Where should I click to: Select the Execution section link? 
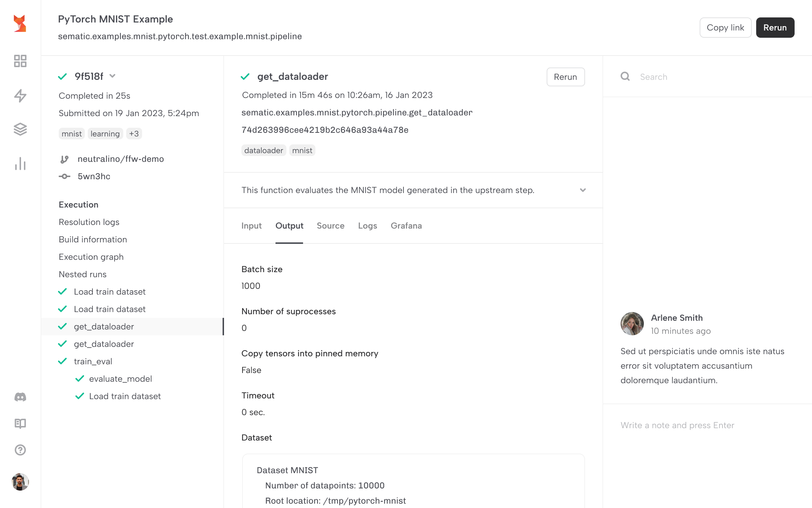point(79,205)
